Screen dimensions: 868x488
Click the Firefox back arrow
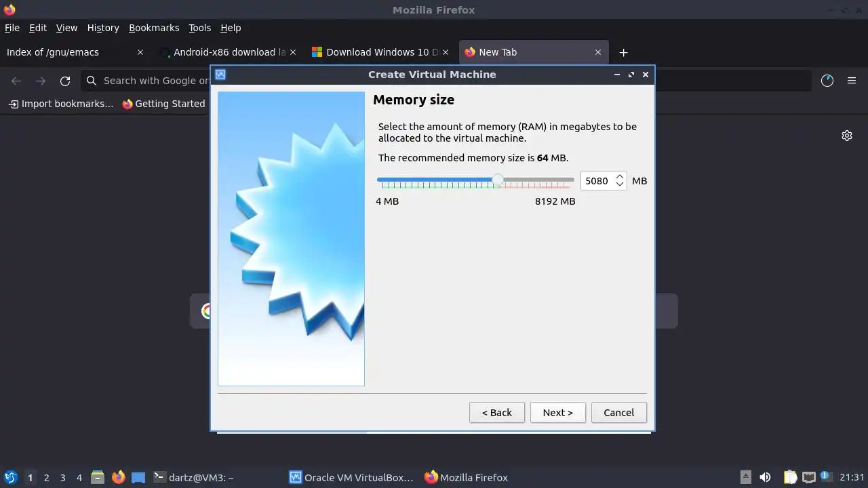click(x=16, y=81)
